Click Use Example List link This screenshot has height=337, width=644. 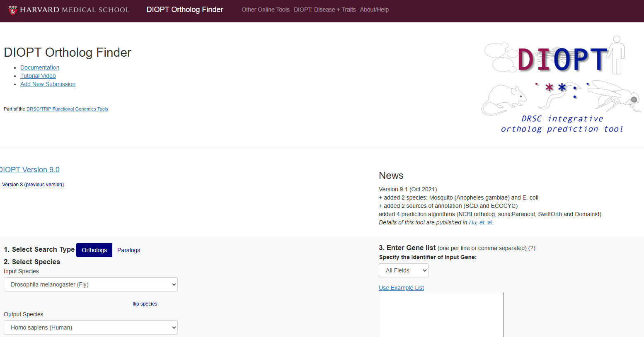pos(401,288)
